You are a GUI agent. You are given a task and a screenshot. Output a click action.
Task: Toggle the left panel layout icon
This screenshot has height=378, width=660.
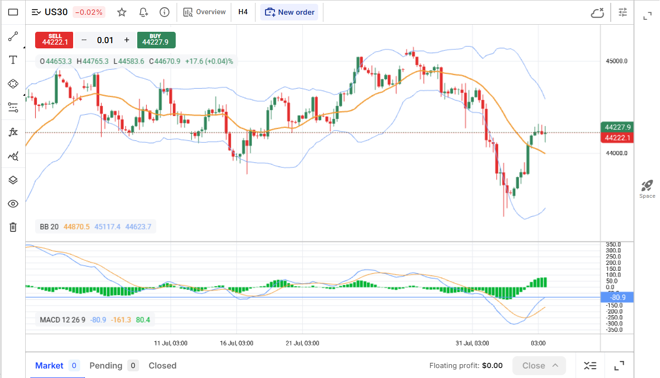[13, 12]
